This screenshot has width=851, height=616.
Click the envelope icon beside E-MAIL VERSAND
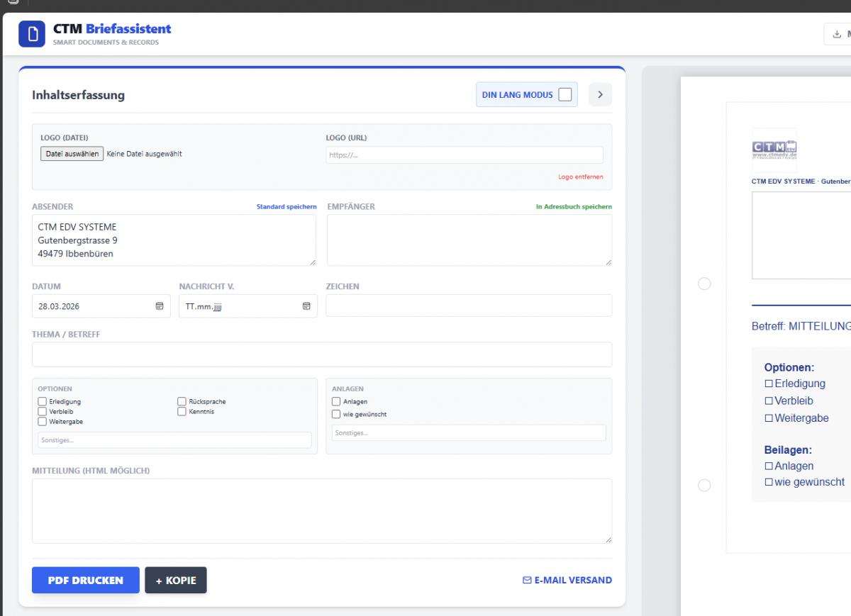[525, 580]
